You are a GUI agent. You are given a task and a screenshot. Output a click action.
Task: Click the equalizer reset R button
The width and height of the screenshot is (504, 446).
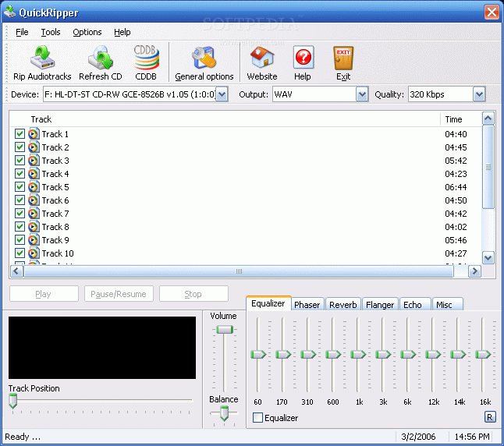pos(489,417)
